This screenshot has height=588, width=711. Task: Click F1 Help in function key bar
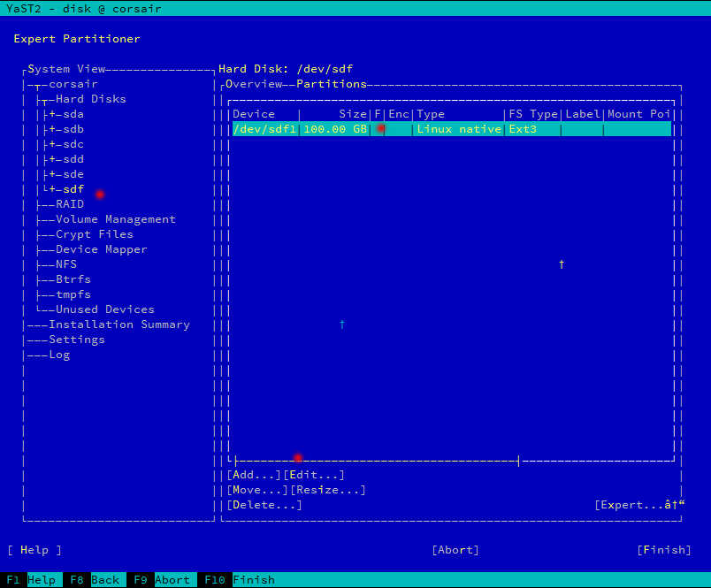(31, 580)
